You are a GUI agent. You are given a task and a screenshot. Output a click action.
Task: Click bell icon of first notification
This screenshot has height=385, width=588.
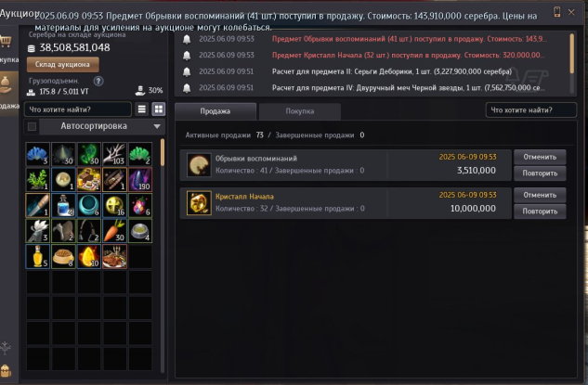tap(187, 39)
